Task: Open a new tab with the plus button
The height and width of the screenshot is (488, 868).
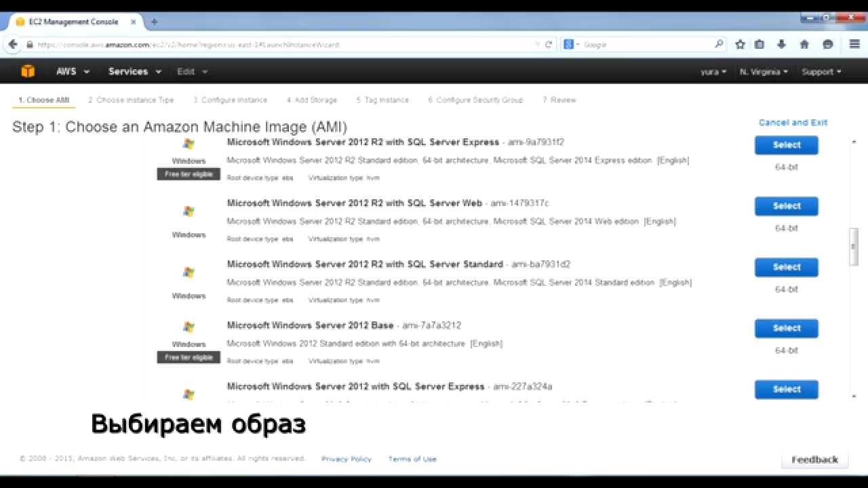Action: point(154,22)
